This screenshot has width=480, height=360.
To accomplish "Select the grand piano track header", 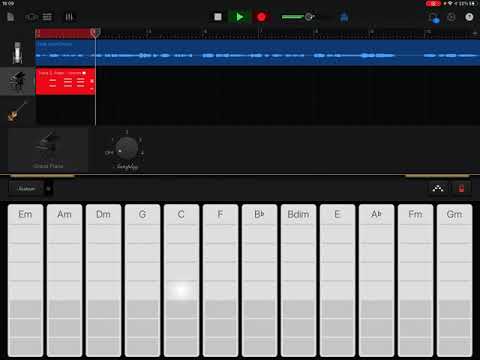I will click(x=17, y=81).
